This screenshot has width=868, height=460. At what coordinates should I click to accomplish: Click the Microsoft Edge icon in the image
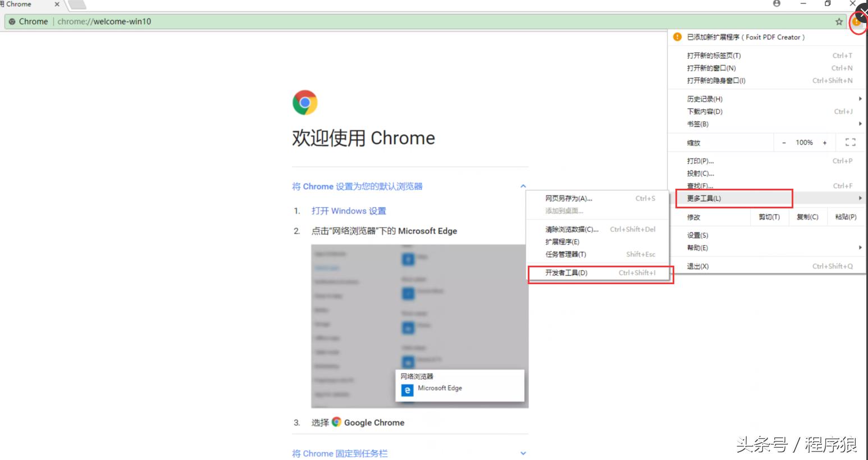(x=407, y=390)
